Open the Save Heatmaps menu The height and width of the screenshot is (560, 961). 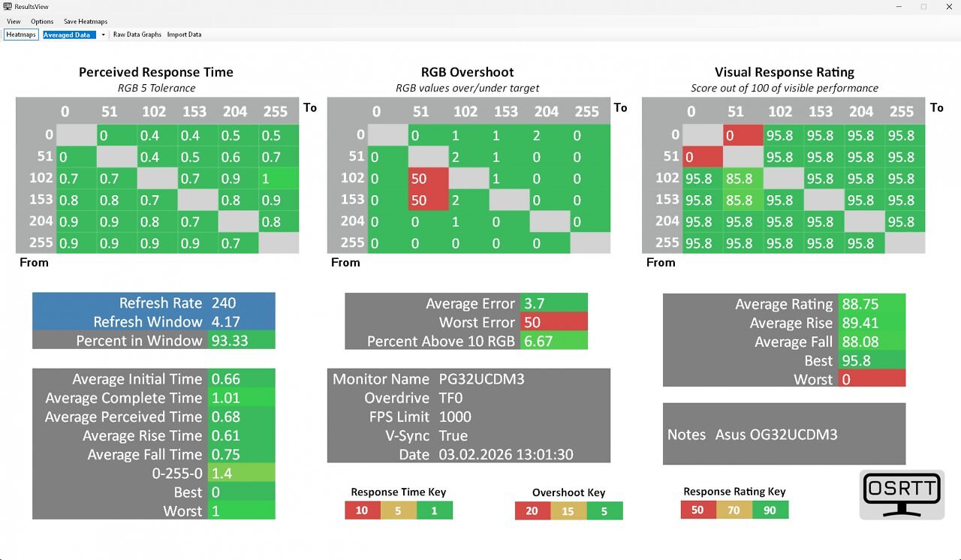tap(86, 22)
